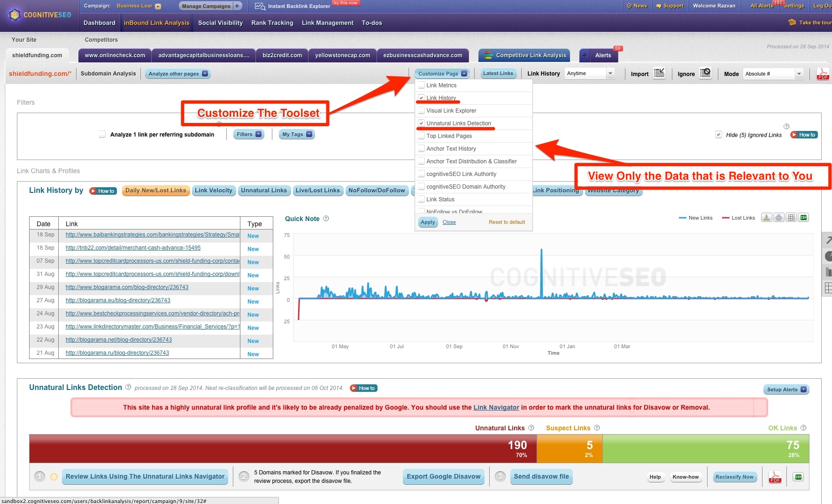Open a PDF export of the report

(822, 74)
